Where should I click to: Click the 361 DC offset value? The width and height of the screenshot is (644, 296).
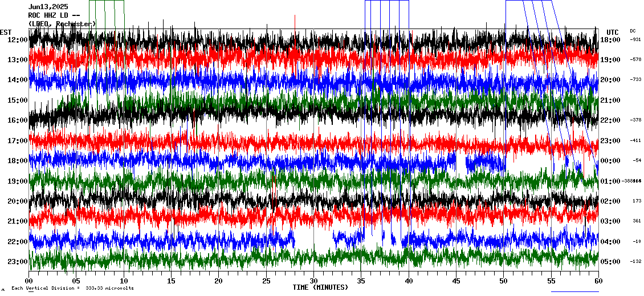point(637,221)
